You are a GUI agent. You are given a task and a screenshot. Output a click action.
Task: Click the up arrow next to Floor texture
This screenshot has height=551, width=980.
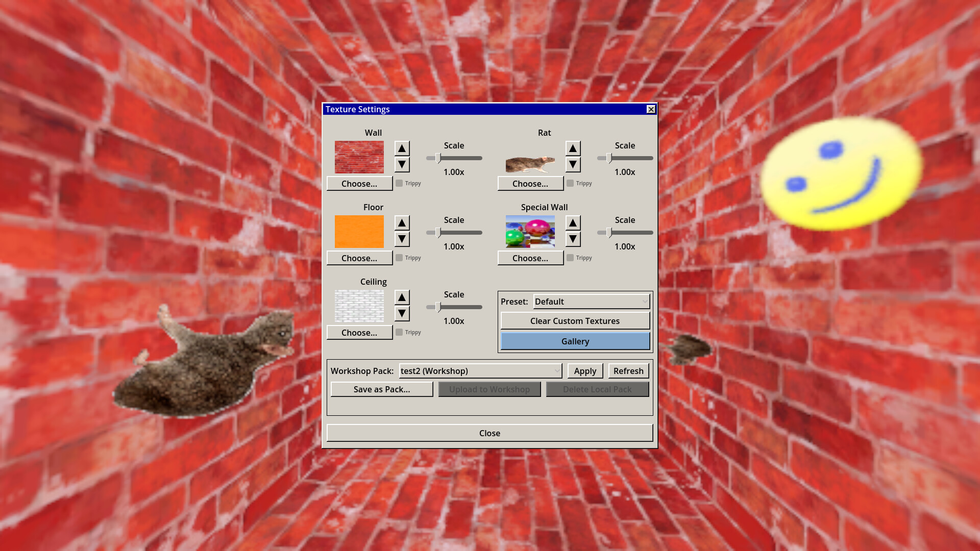[402, 223]
